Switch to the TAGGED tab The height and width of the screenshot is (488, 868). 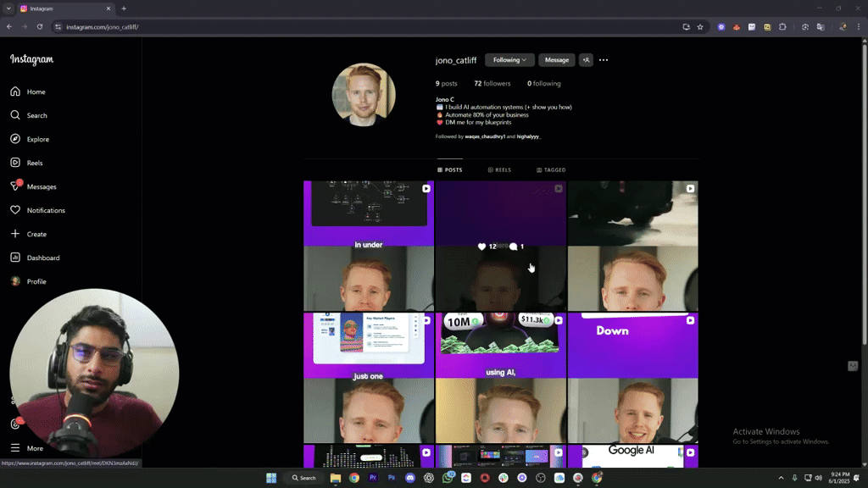pos(551,169)
